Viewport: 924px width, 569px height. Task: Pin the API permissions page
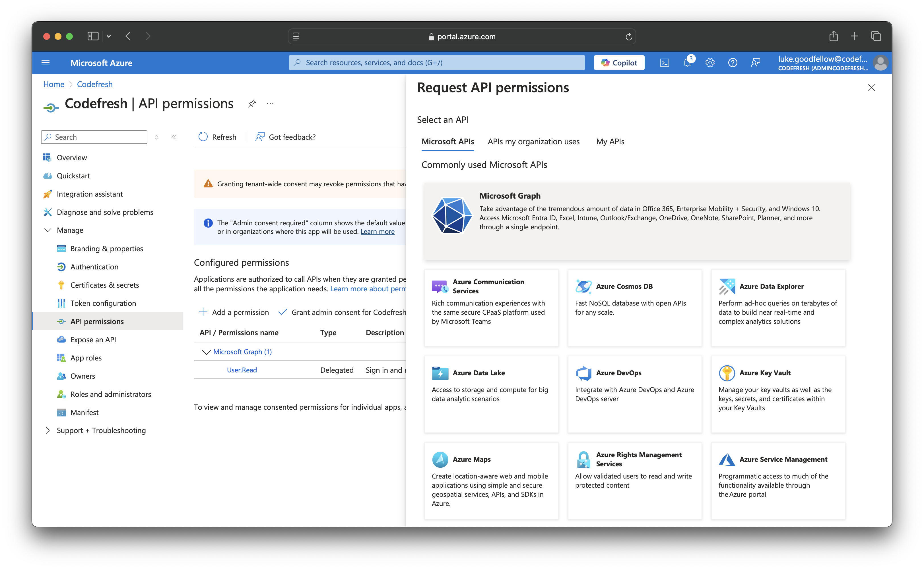point(252,104)
